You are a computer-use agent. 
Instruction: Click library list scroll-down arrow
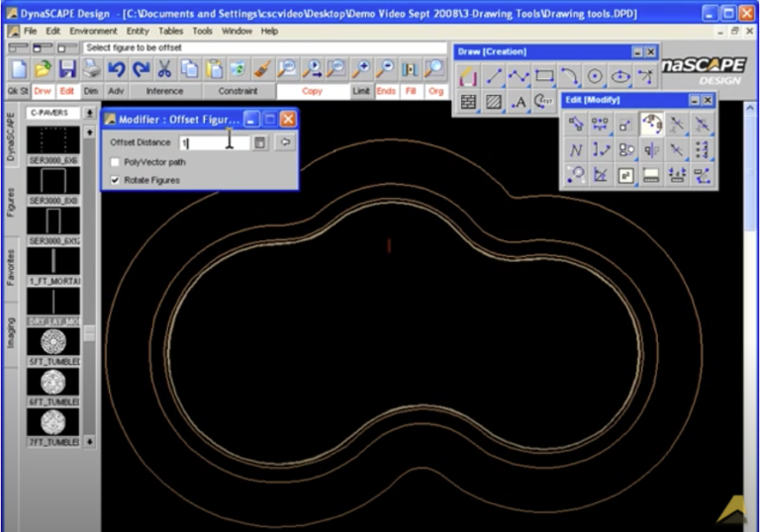pyautogui.click(x=89, y=441)
